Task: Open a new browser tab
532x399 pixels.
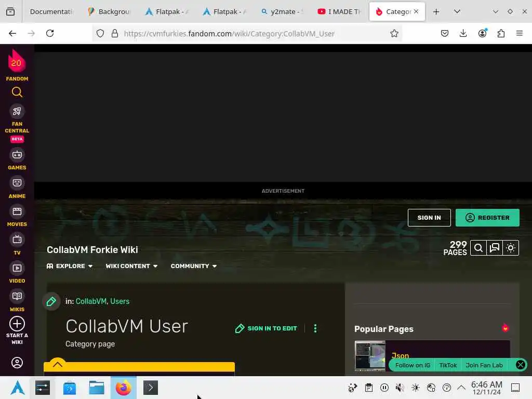Action: pos(436,11)
